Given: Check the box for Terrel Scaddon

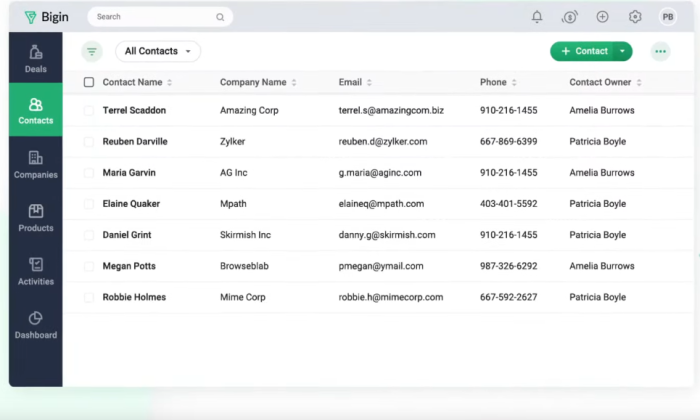Looking at the screenshot, I should 89,110.
